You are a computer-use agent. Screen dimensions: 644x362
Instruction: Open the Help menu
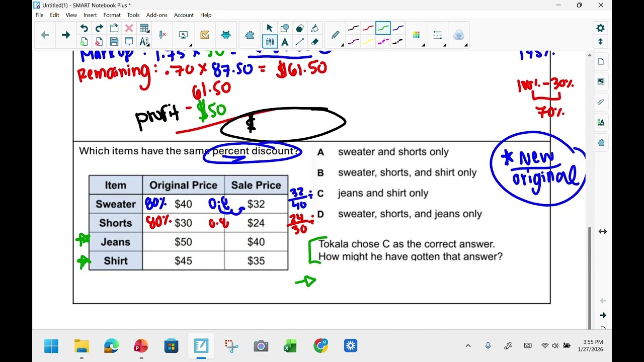pos(206,15)
